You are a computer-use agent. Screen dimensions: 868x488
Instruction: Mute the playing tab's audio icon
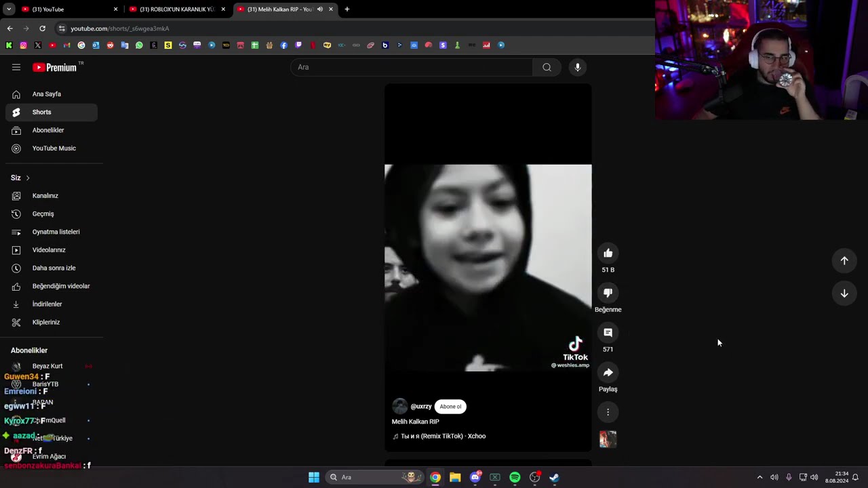[x=319, y=9]
